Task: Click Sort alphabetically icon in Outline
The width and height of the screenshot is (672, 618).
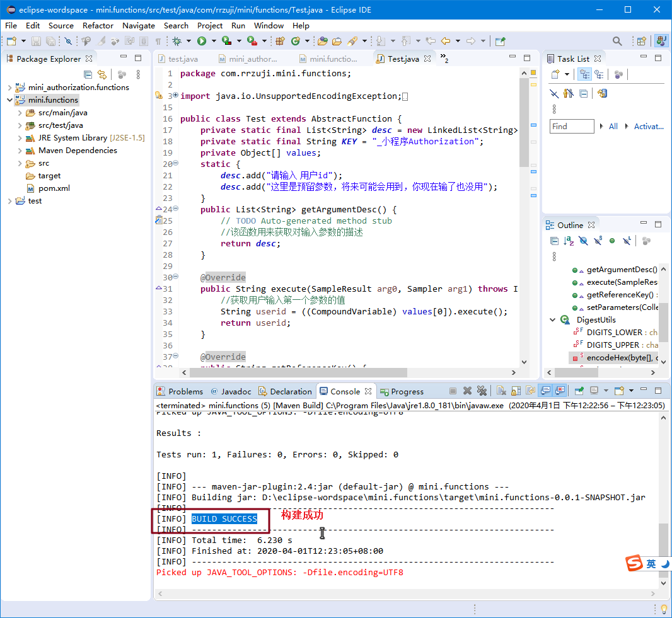Action: 569,241
